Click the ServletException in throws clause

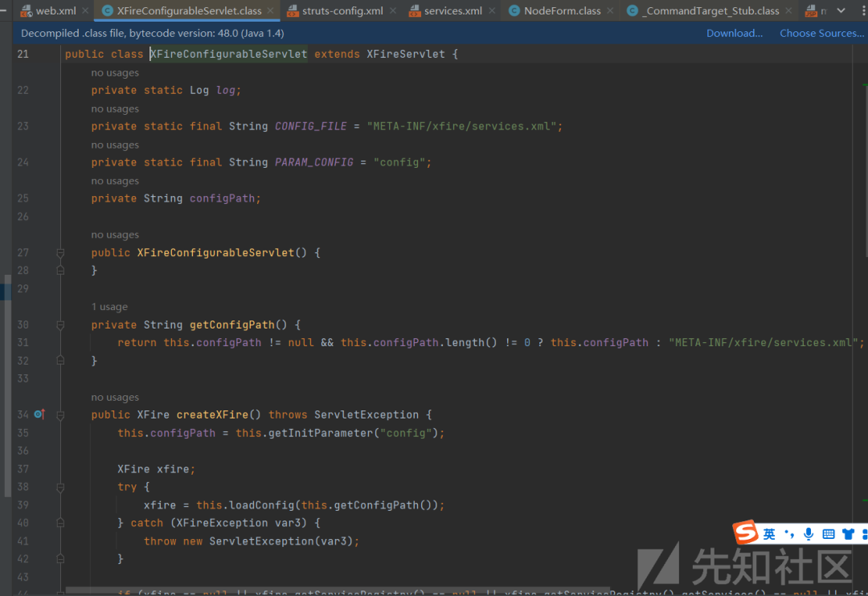click(366, 414)
